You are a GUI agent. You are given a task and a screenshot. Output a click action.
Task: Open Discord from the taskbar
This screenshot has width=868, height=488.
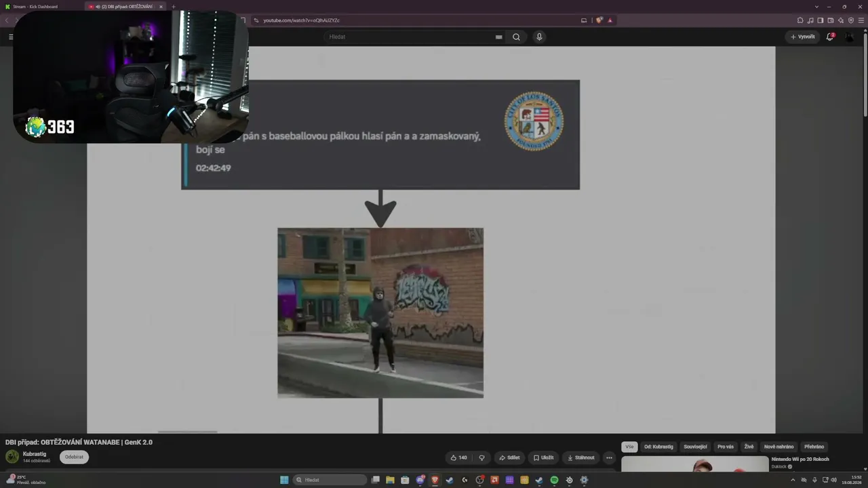420,480
